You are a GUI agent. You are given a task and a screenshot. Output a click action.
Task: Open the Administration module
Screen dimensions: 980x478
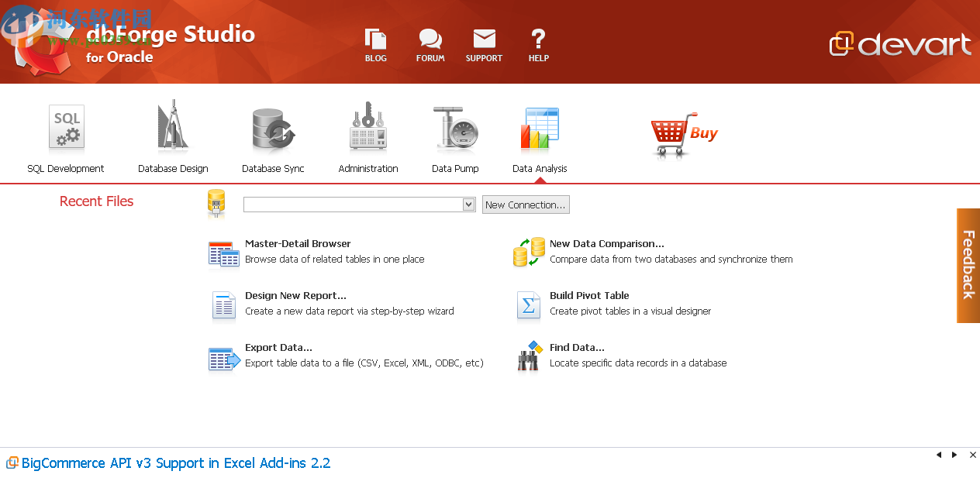click(x=367, y=136)
